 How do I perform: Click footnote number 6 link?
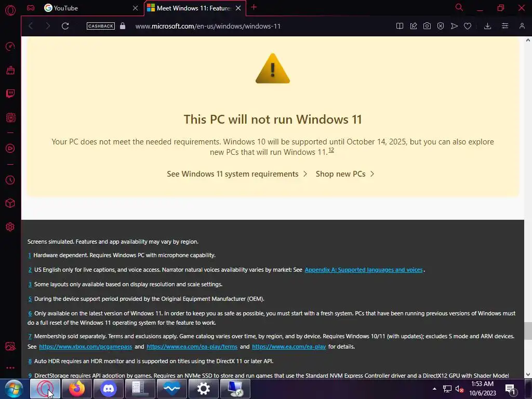[x=30, y=313]
